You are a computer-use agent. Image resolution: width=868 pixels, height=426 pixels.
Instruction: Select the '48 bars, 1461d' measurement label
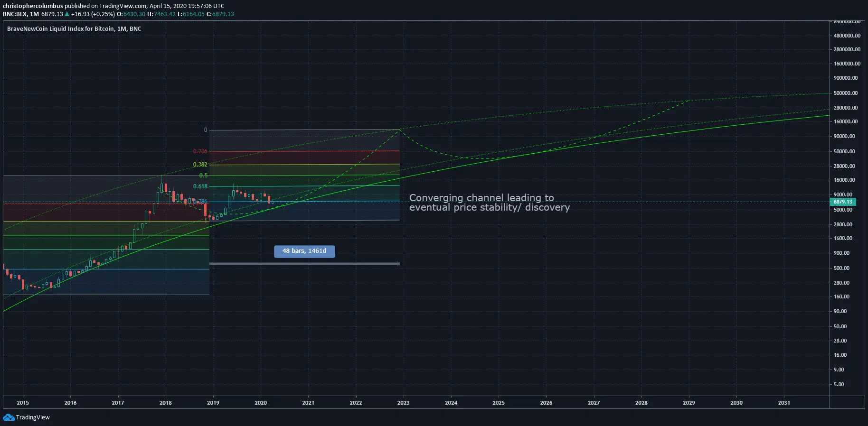coord(304,251)
